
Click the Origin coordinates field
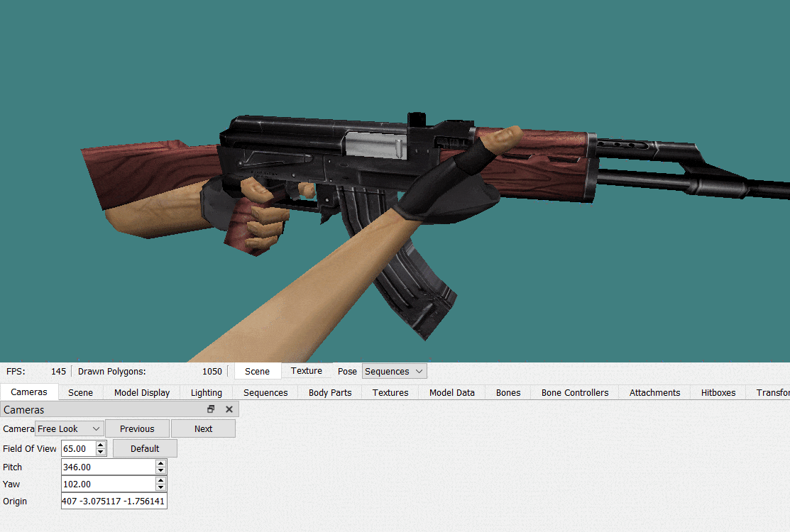coord(114,501)
